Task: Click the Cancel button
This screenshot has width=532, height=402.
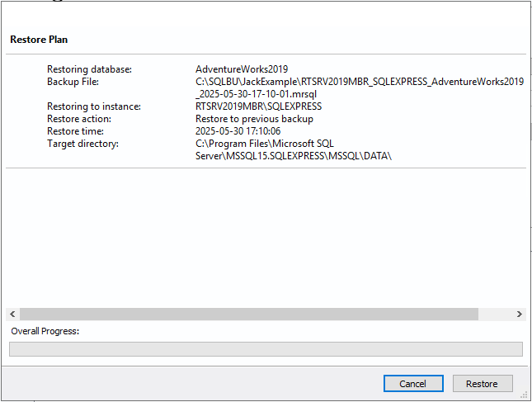Action: coord(413,384)
